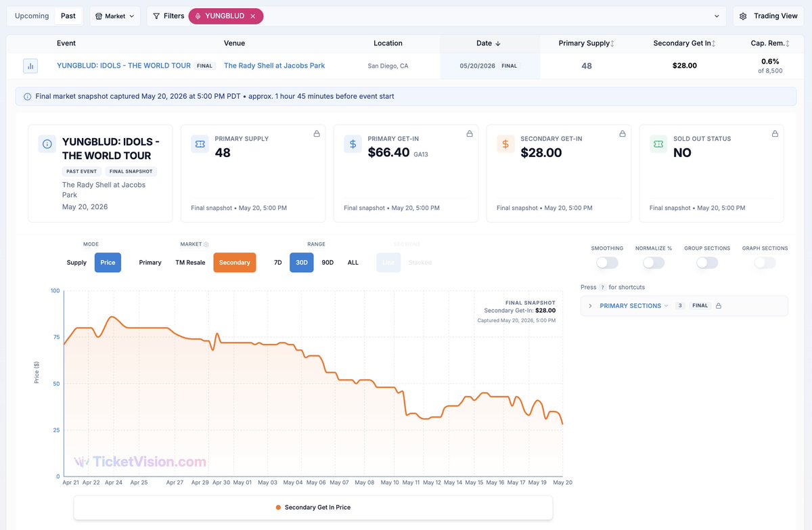Click the orange dollar icon on Secondary Get-In card
Image resolution: width=812 pixels, height=530 pixels.
[505, 143]
